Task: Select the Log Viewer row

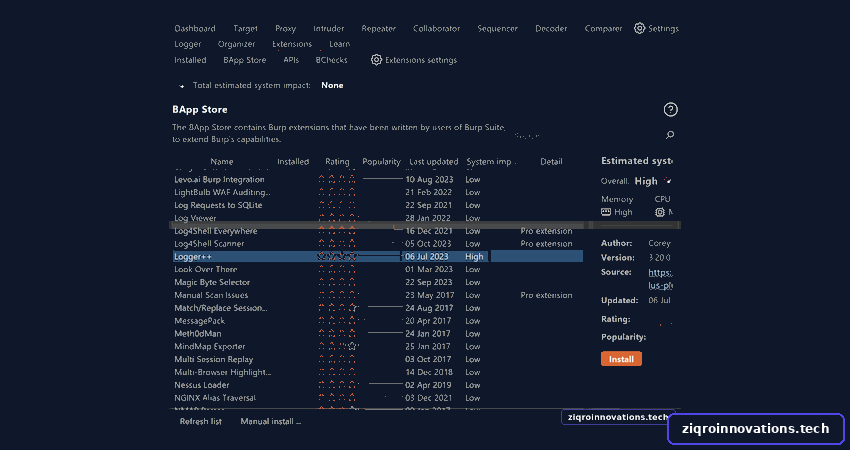Action: [378, 218]
